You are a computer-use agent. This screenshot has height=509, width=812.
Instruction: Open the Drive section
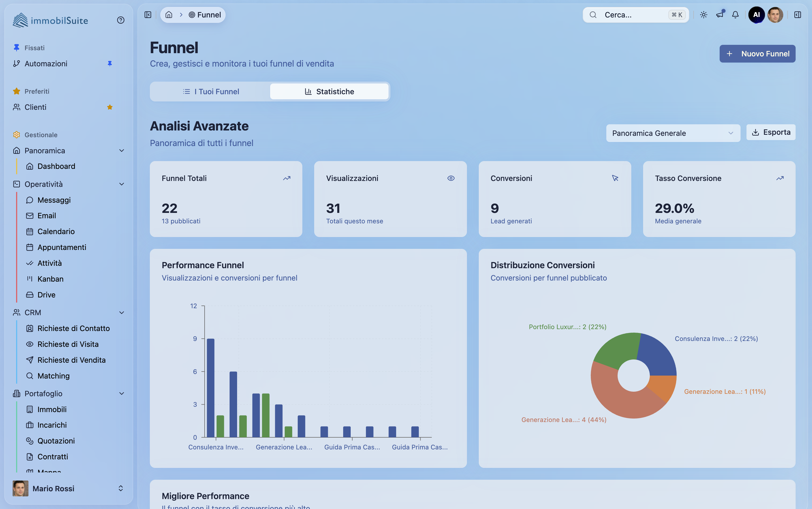click(x=46, y=295)
